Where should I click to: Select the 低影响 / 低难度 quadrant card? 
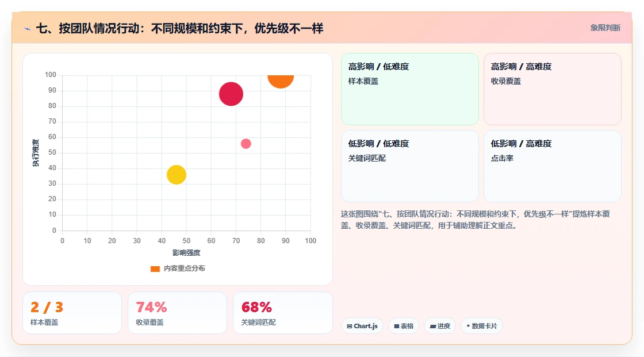[x=409, y=166]
